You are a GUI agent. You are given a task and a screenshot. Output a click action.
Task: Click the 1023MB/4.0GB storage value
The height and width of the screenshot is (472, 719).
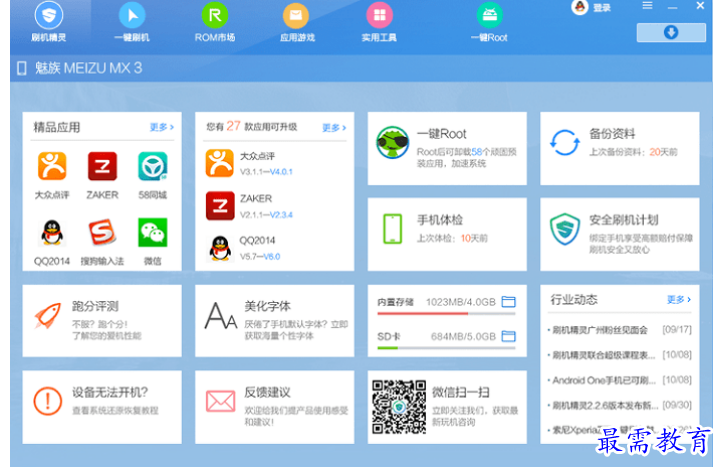(461, 302)
